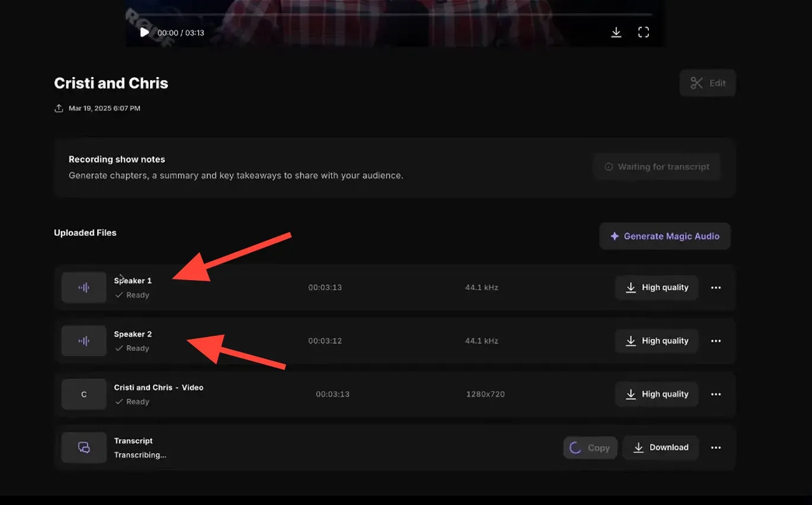Click the video download arrow icon
Viewport: 812px width, 505px height.
[616, 32]
